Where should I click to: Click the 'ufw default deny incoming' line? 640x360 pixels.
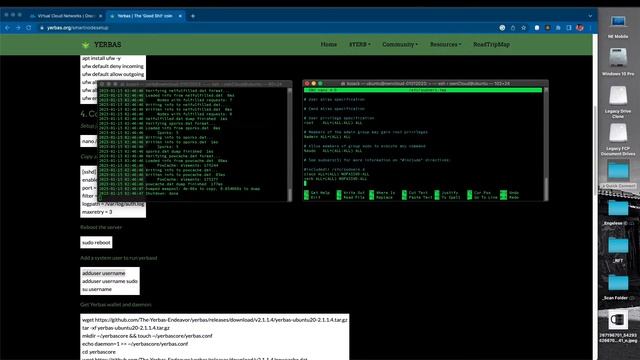click(x=113, y=66)
